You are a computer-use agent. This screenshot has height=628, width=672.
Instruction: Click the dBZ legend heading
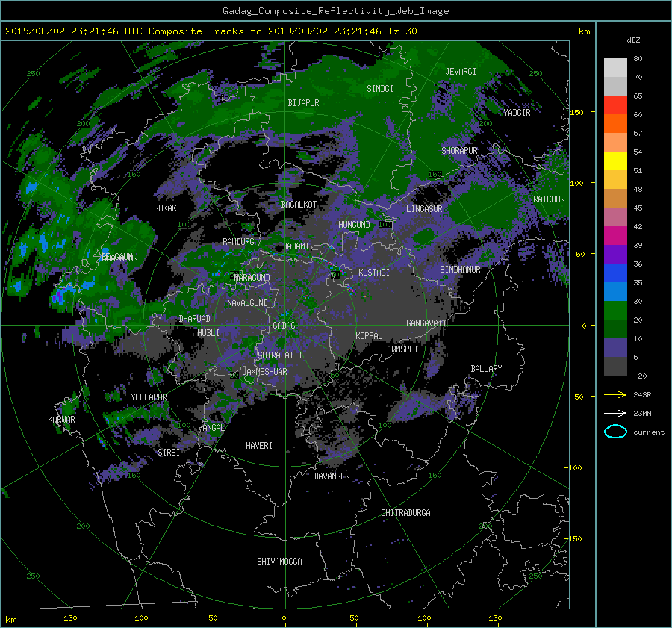pos(633,40)
